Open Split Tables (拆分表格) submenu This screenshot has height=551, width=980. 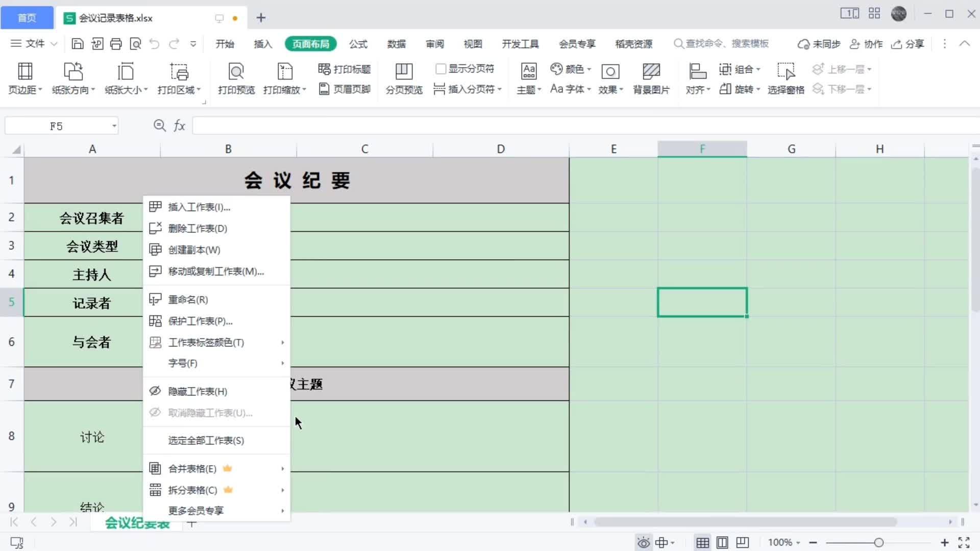[x=216, y=490]
